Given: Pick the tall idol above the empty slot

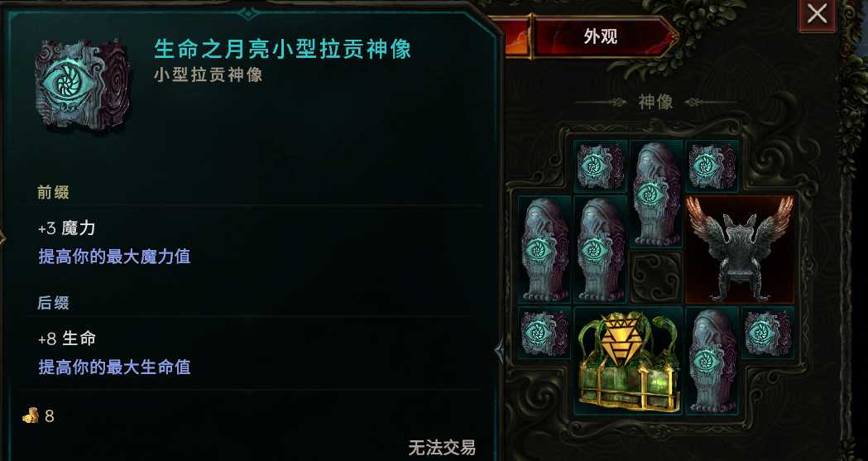Looking at the screenshot, I should [x=656, y=194].
